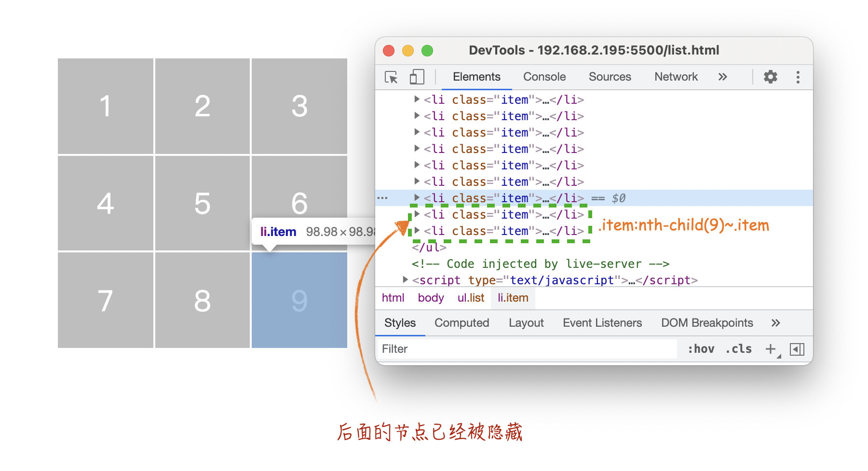Toggle element state with :hov icon
The image size is (868, 471).
702,349
